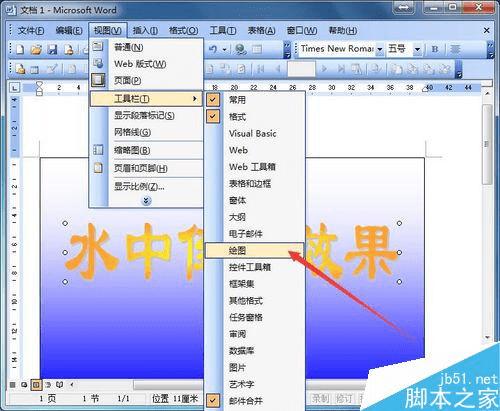
Task: Click the hyperlink globe icon in toolbar
Action: click(x=240, y=50)
